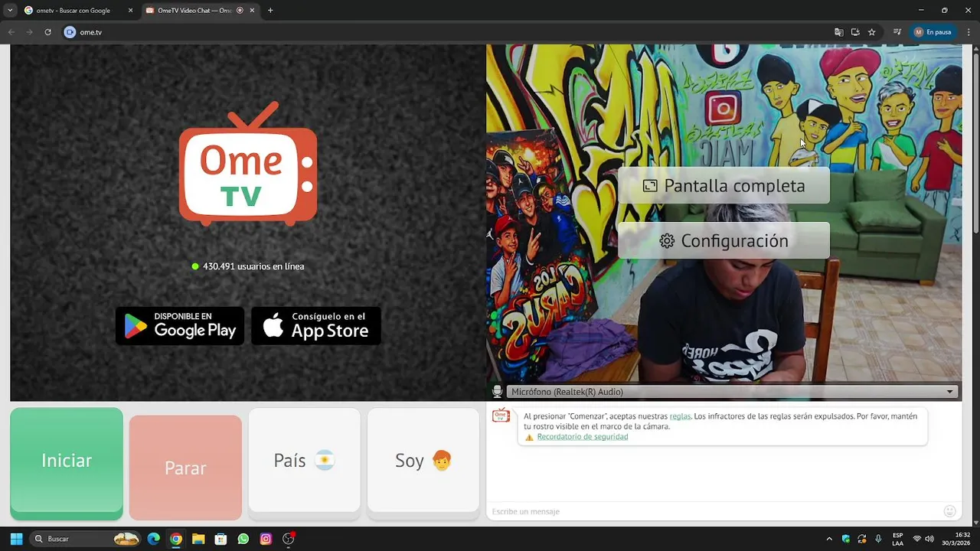980x551 pixels.
Task: Close the ometv Google search tab
Action: 130,11
